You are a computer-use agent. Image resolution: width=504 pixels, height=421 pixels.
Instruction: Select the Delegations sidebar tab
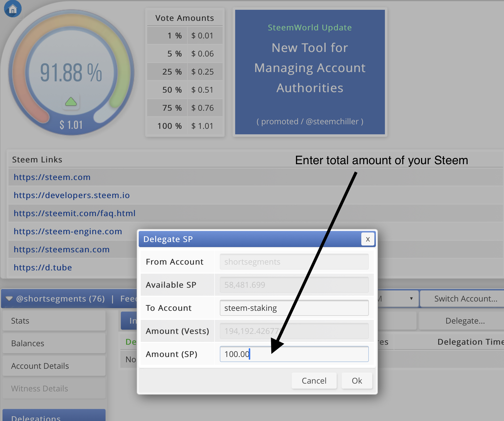(54, 416)
